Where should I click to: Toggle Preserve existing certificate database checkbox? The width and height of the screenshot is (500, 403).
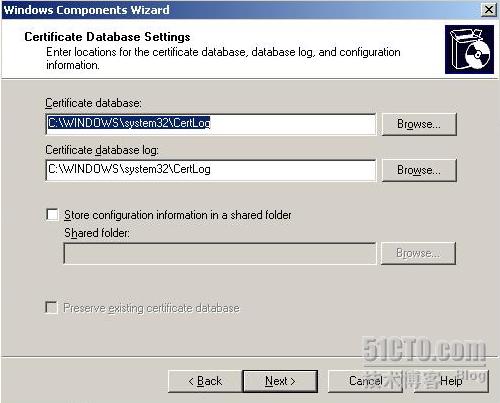(x=51, y=307)
